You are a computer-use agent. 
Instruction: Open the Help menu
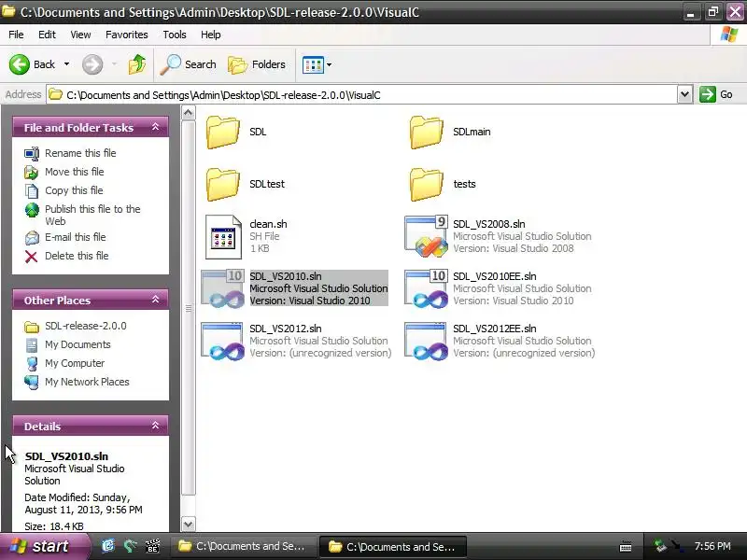[x=211, y=35]
